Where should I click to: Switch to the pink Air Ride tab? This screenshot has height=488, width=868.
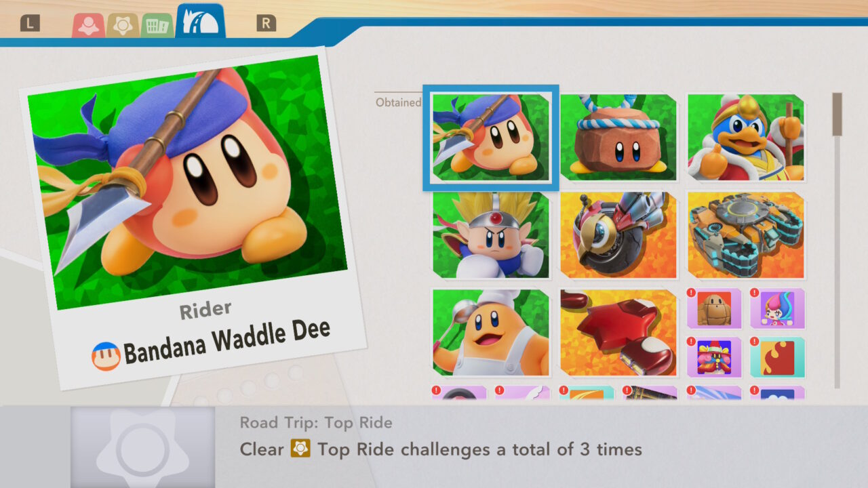click(x=88, y=25)
